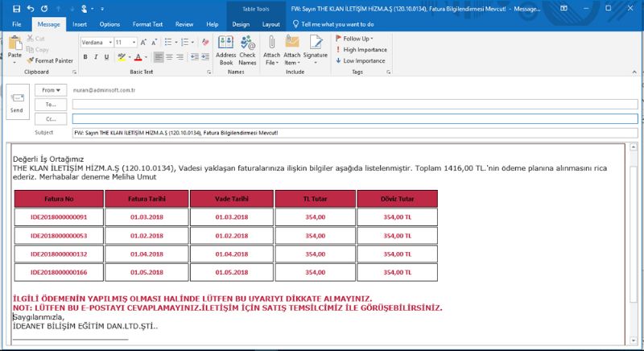This screenshot has width=644, height=351.
Task: Apply numbered list formatting
Action: point(185,43)
